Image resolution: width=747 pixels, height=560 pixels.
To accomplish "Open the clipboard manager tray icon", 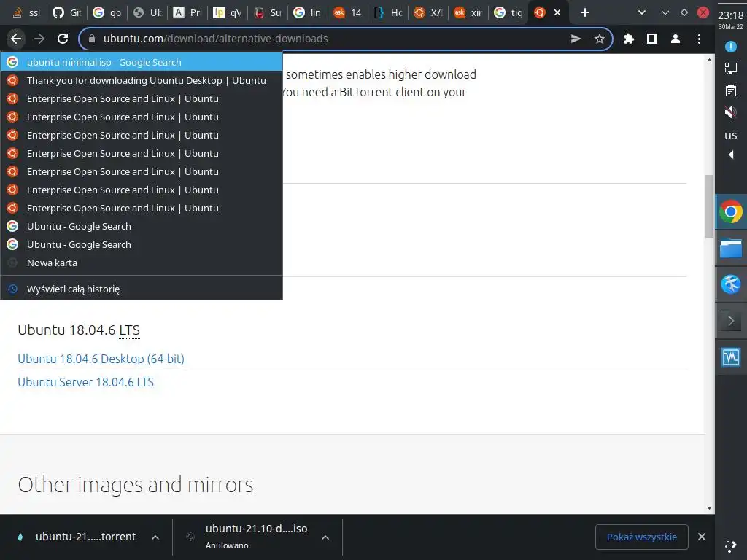I will [x=731, y=90].
